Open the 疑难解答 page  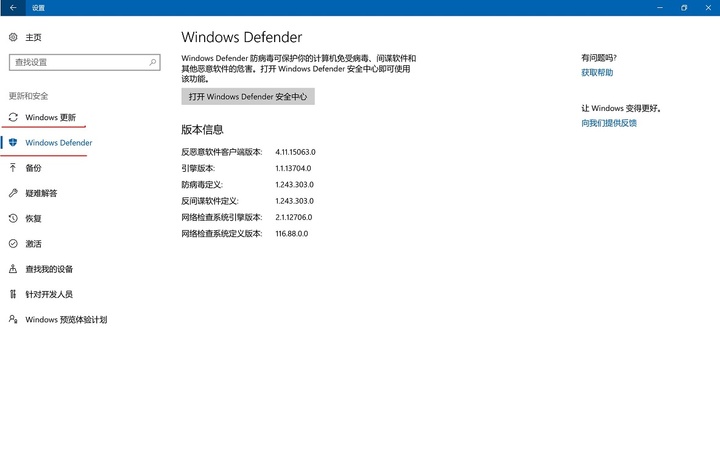click(x=41, y=193)
